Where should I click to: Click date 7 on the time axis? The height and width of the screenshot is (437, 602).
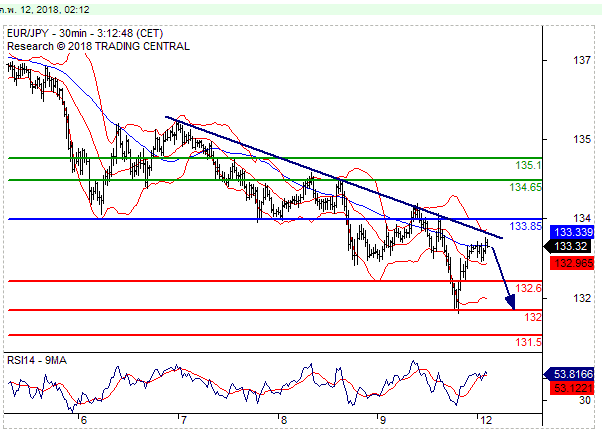click(x=184, y=420)
